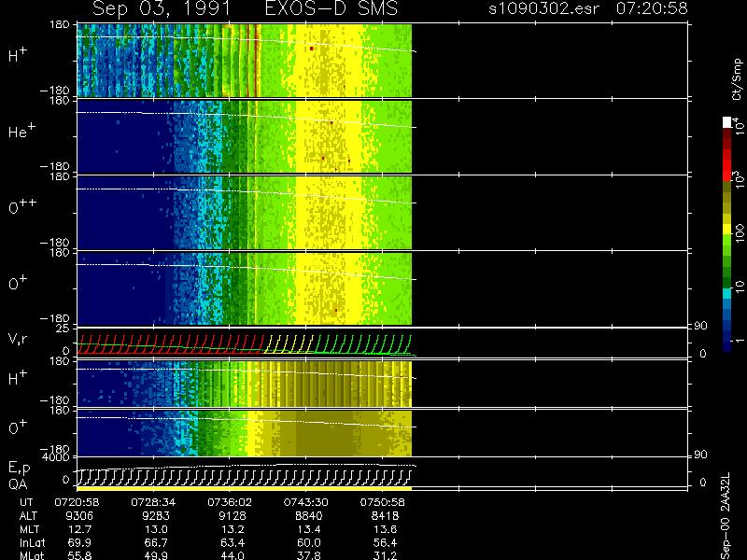
Task: Click the InLat value "66.7"
Action: (x=156, y=542)
